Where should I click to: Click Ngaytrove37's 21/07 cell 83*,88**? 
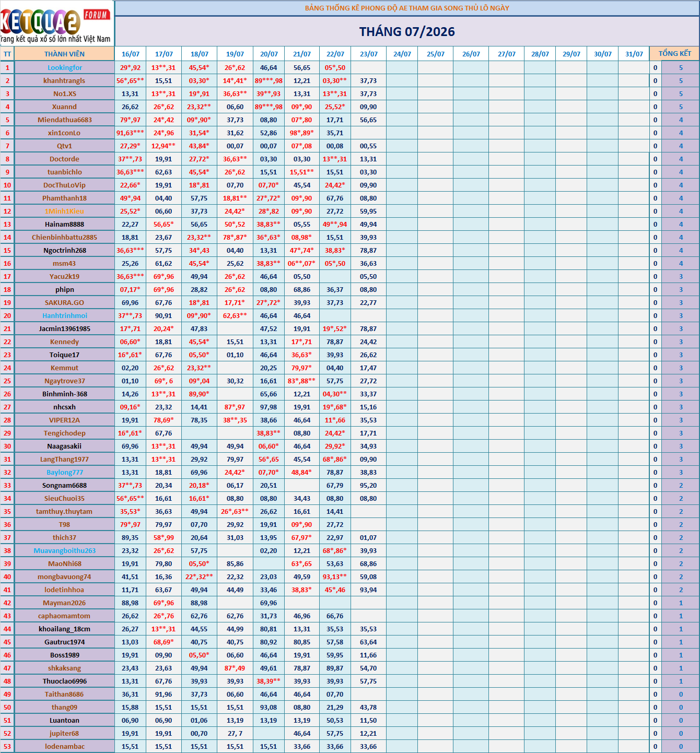click(302, 381)
